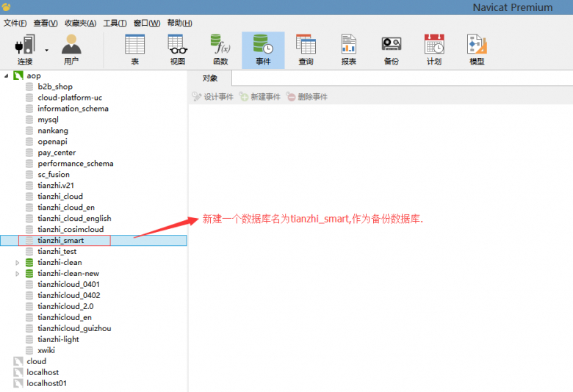This screenshot has height=392, width=573.
Task: Open the 连接 (Connection) tool
Action: pyautogui.click(x=25, y=50)
